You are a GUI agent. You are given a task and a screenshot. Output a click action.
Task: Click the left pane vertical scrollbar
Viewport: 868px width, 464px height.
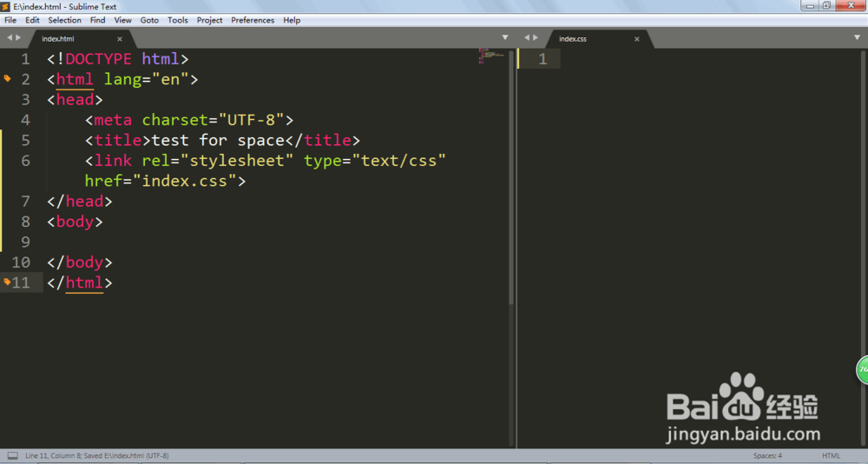tap(511, 177)
